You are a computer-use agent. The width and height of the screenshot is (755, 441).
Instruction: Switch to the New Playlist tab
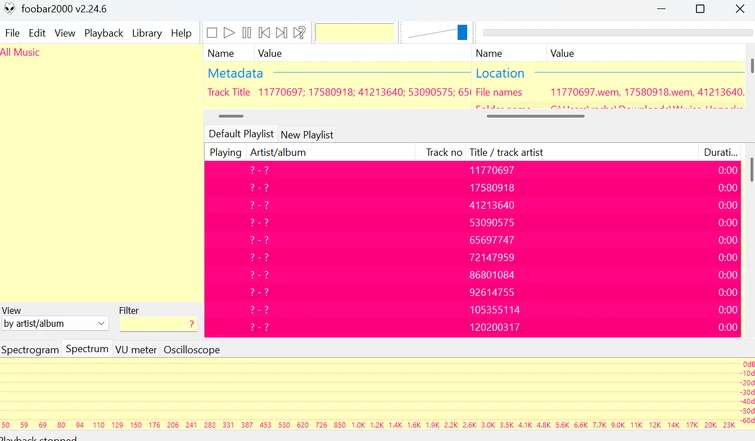pyautogui.click(x=307, y=134)
